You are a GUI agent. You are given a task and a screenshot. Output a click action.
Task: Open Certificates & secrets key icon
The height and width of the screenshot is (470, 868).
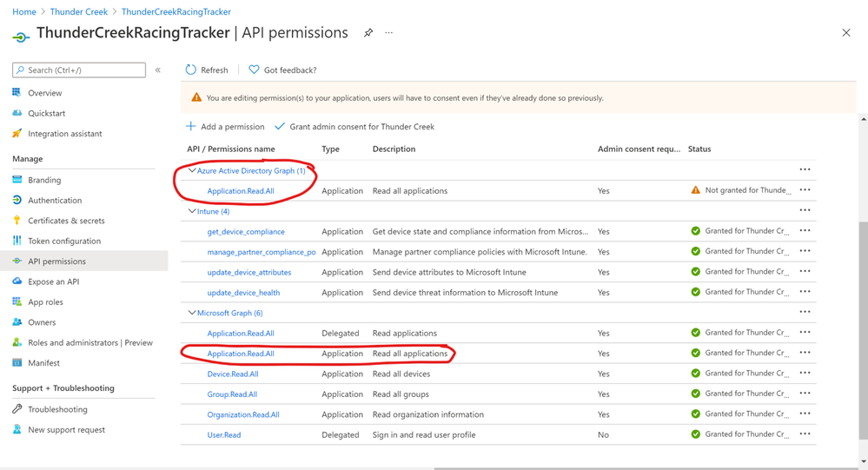[17, 221]
